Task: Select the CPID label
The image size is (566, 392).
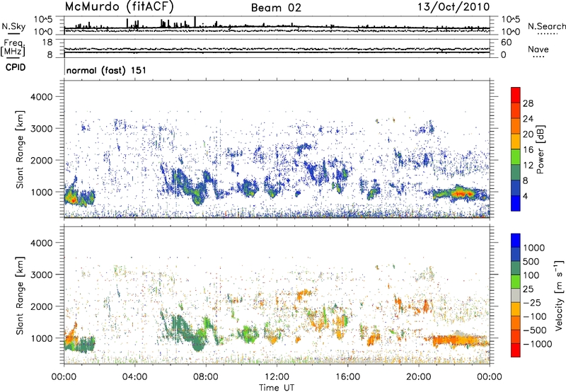Action: tap(16, 67)
